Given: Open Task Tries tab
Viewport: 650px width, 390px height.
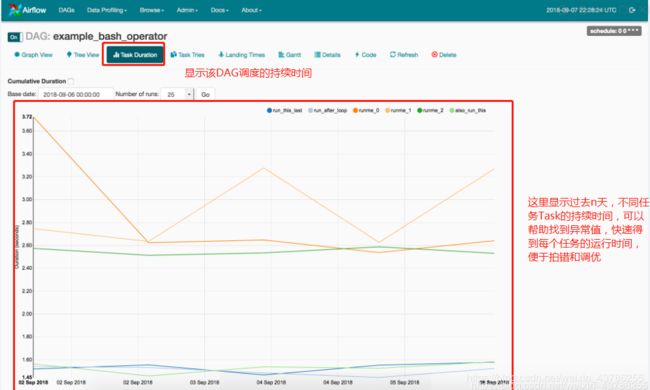Looking at the screenshot, I should click(x=188, y=55).
